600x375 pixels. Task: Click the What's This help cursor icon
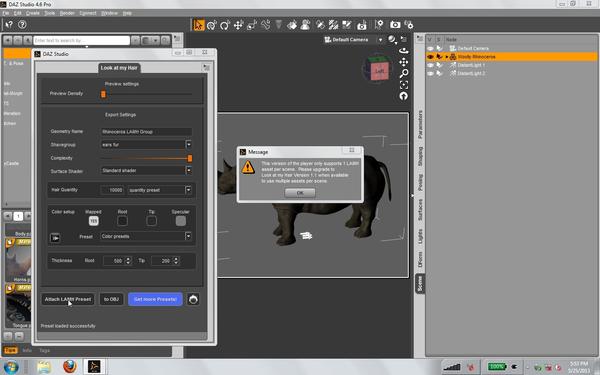(9, 24)
